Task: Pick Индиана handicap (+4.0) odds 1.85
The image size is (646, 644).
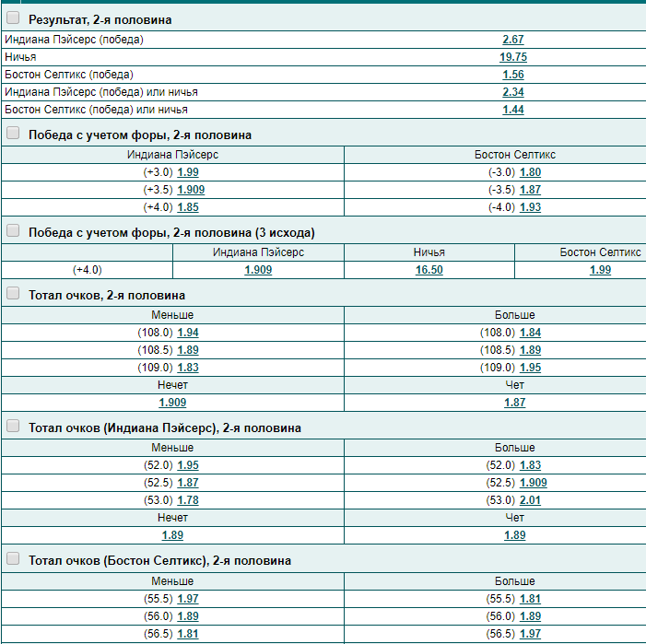Action: tap(188, 207)
